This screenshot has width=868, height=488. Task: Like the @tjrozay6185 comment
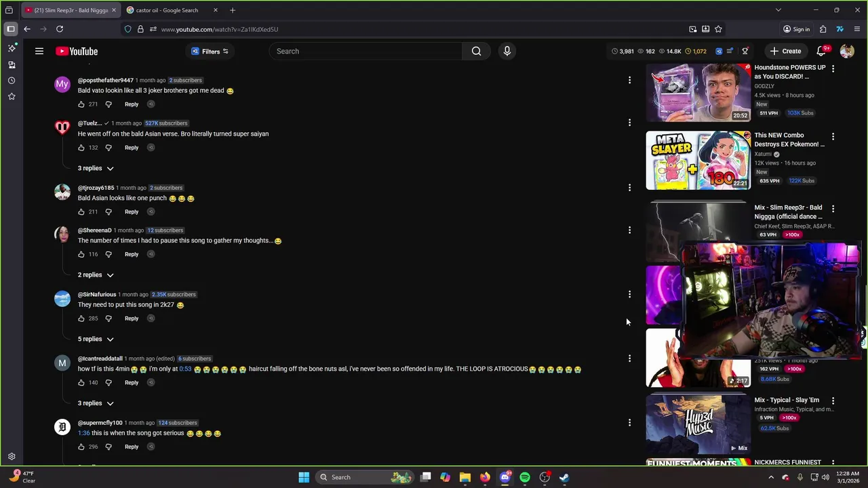click(x=81, y=212)
